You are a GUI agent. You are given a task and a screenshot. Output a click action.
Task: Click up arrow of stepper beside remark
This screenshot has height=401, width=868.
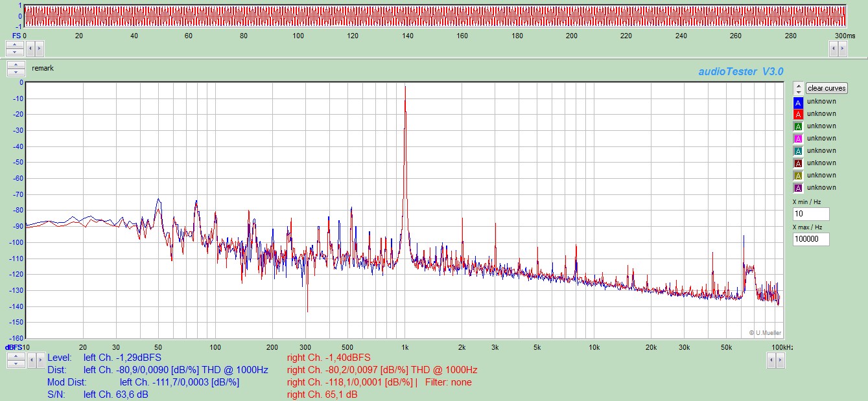tap(15, 65)
